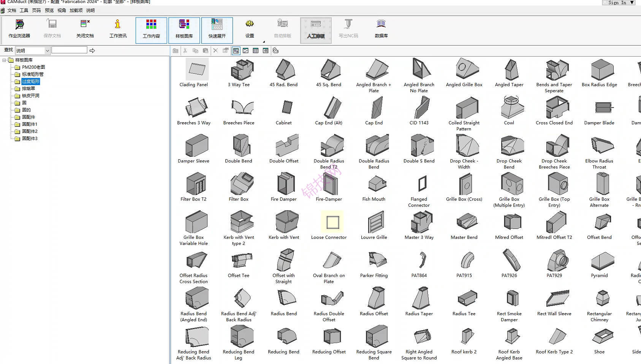Click the search text input box

(x=69, y=50)
